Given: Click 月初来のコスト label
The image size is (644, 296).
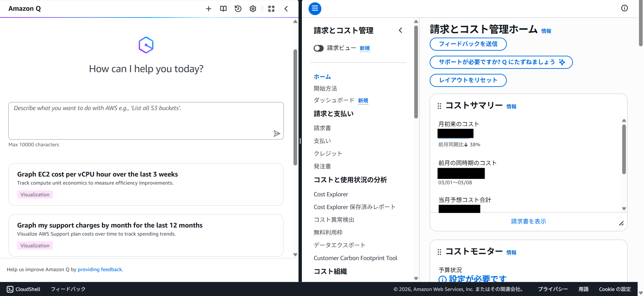Looking at the screenshot, I should click(459, 124).
